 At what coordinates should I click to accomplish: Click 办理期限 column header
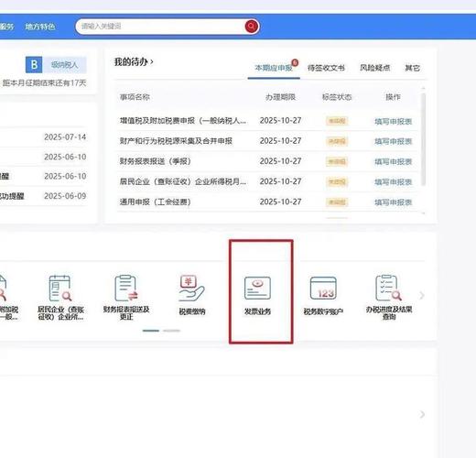[x=280, y=97]
